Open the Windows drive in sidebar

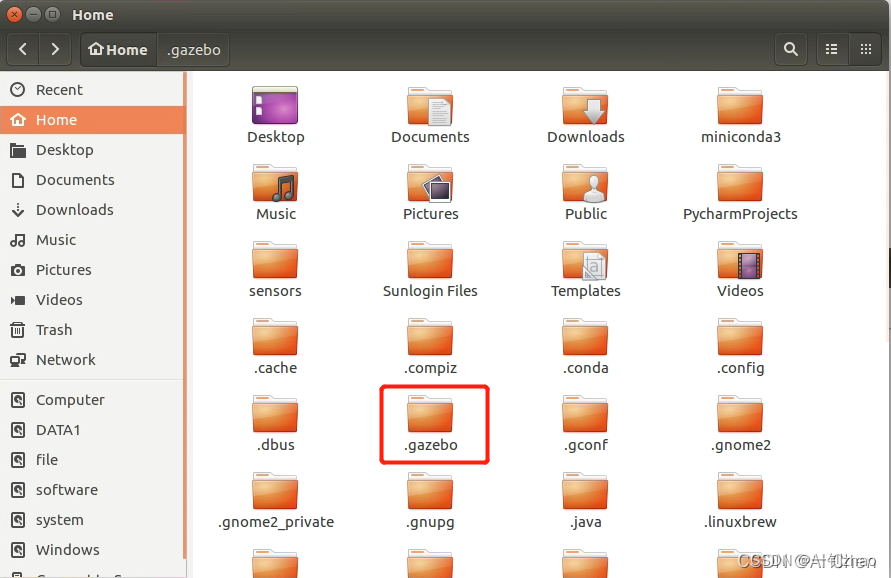coord(93,550)
